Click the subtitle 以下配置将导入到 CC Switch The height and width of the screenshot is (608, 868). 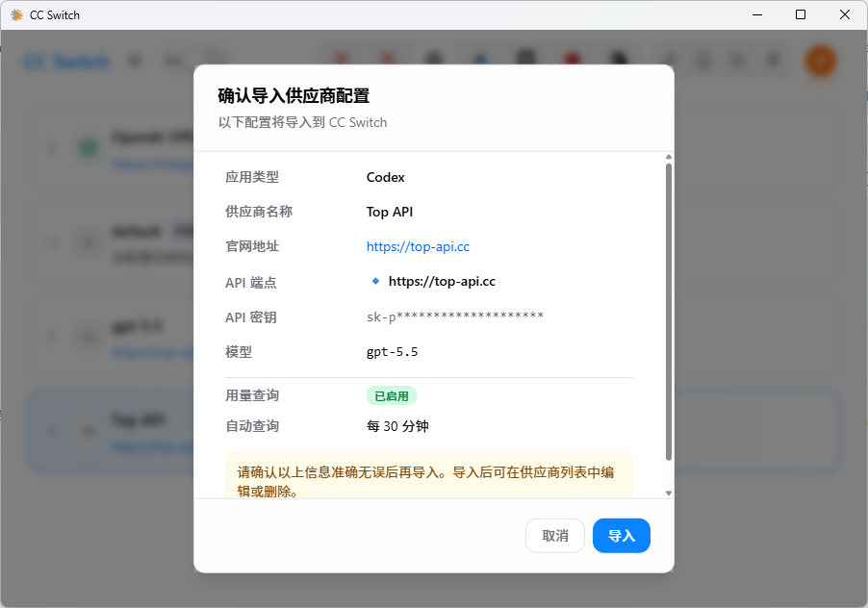pyautogui.click(x=302, y=122)
